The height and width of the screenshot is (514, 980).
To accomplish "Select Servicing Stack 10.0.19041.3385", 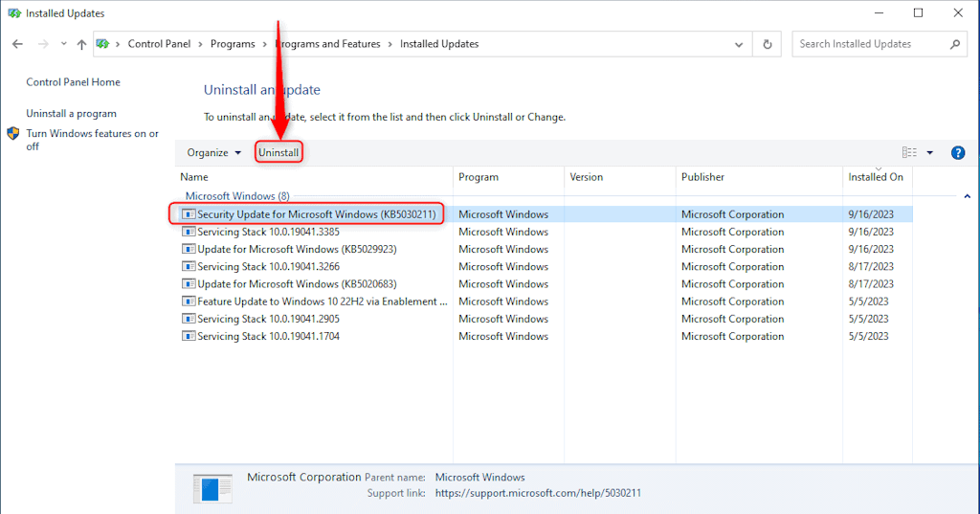I will pos(544,232).
